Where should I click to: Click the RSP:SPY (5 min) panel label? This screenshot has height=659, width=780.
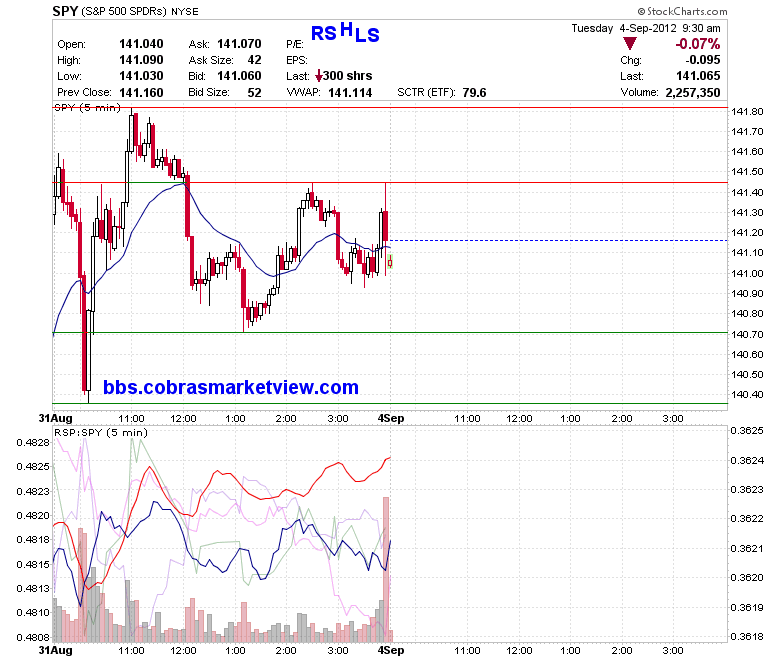[x=101, y=432]
